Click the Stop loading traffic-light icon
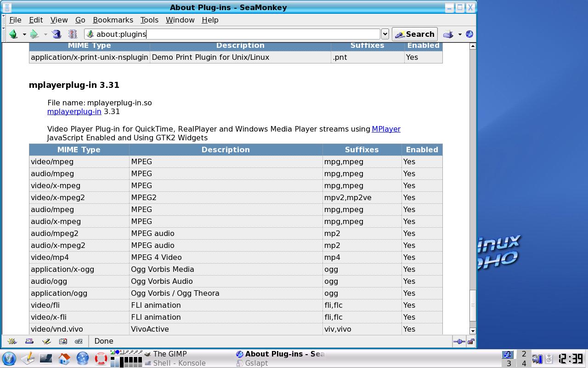This screenshot has width=588, height=368. 72,34
